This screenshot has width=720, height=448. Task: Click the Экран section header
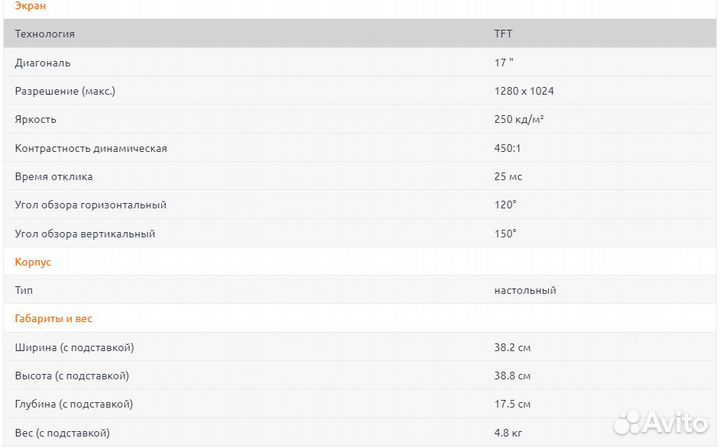click(31, 6)
